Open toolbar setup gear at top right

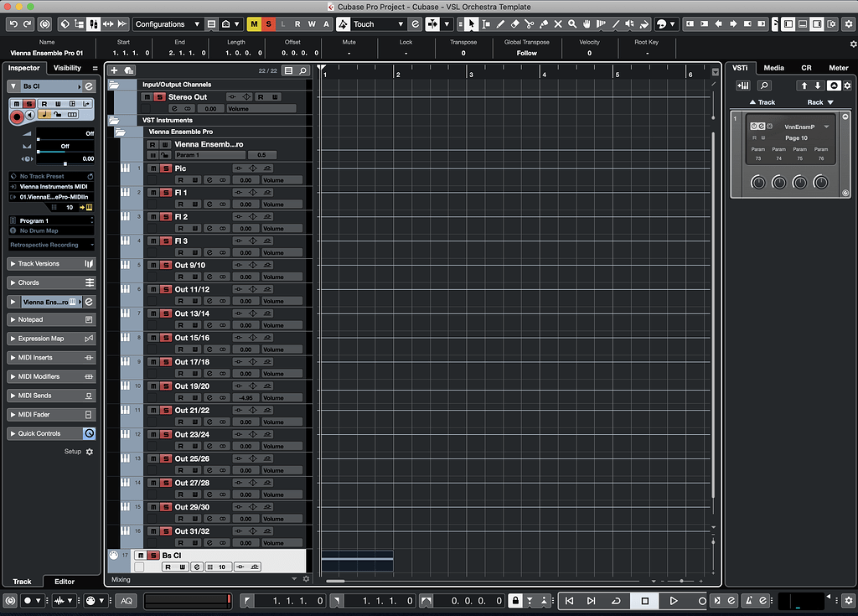point(849,24)
